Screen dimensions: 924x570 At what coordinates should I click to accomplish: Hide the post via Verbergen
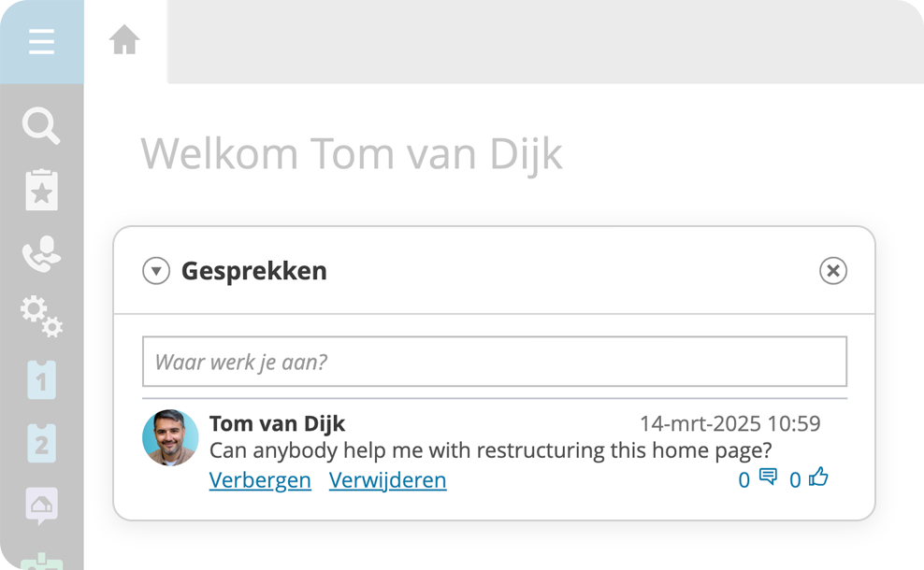(260, 480)
